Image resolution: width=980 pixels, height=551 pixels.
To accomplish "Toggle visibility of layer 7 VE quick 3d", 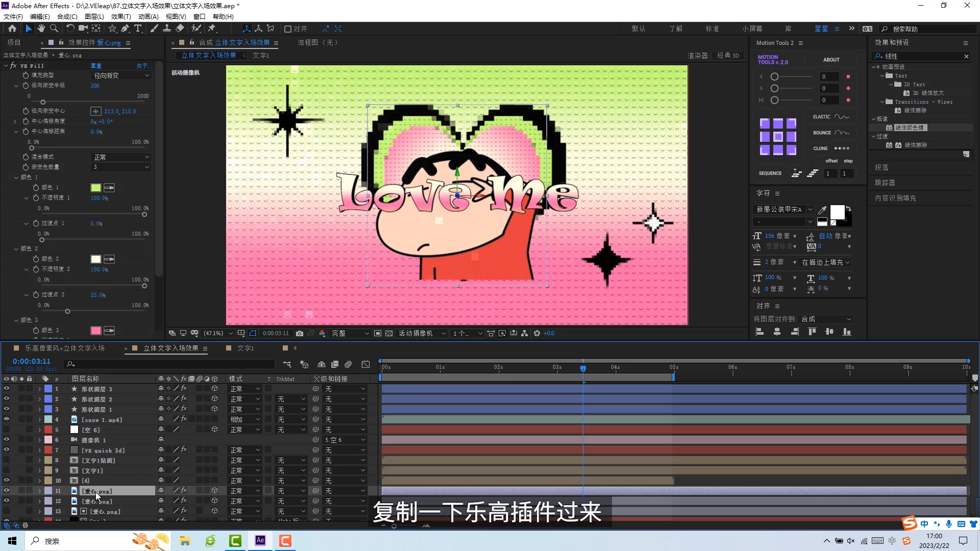I will tap(7, 450).
